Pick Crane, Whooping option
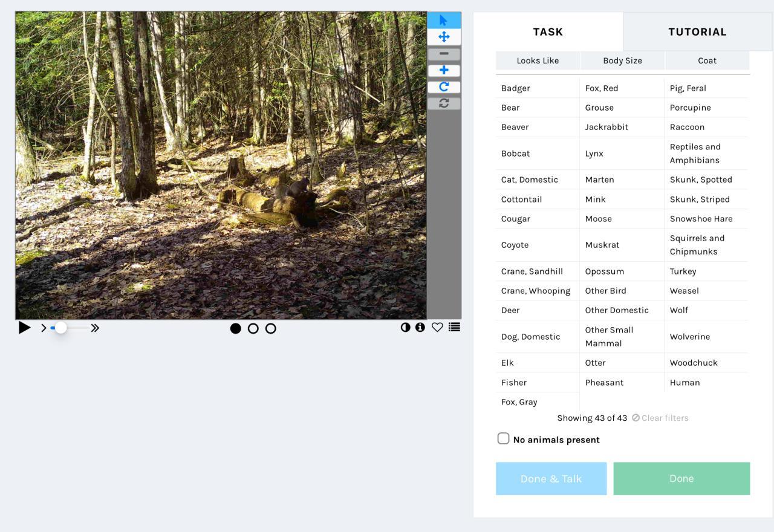774x532 pixels. pos(538,291)
